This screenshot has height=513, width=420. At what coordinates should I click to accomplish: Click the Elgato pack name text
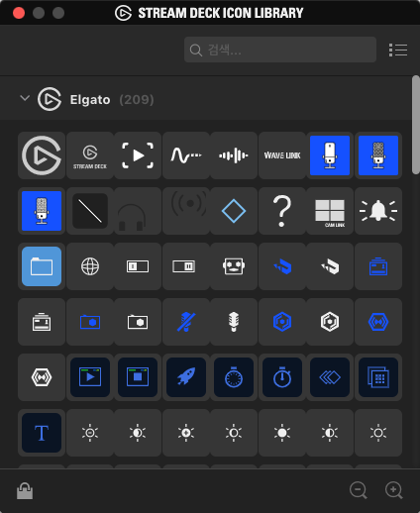[x=90, y=100]
